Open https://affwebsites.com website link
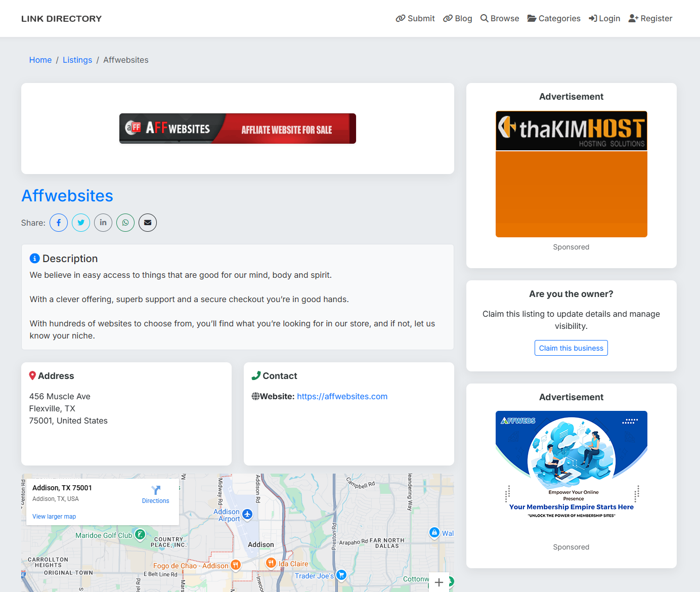Image resolution: width=700 pixels, height=592 pixels. point(342,396)
